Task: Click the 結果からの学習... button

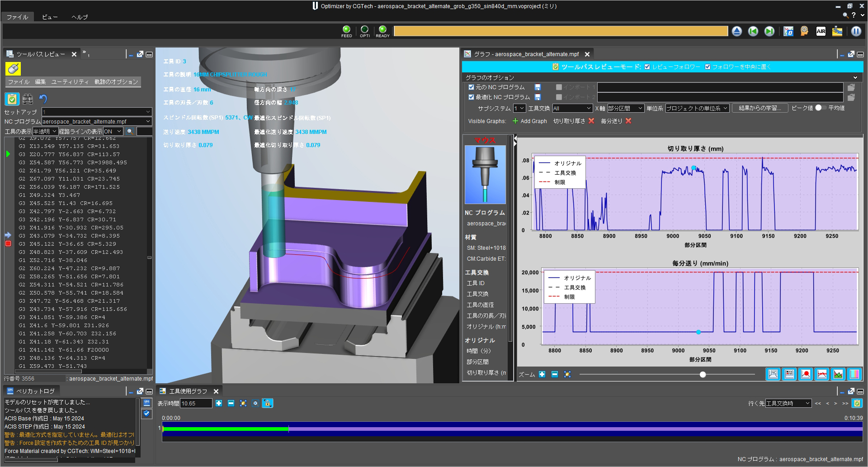Action: tap(760, 108)
